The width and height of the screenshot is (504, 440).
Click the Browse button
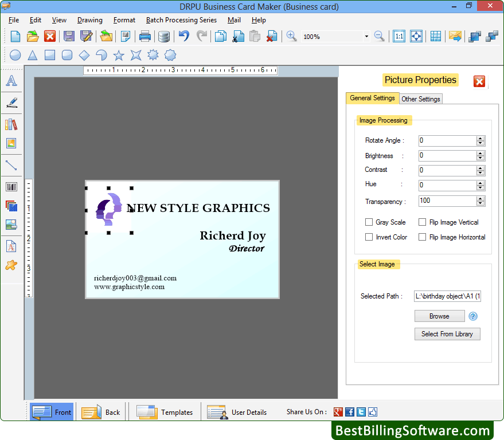point(439,316)
